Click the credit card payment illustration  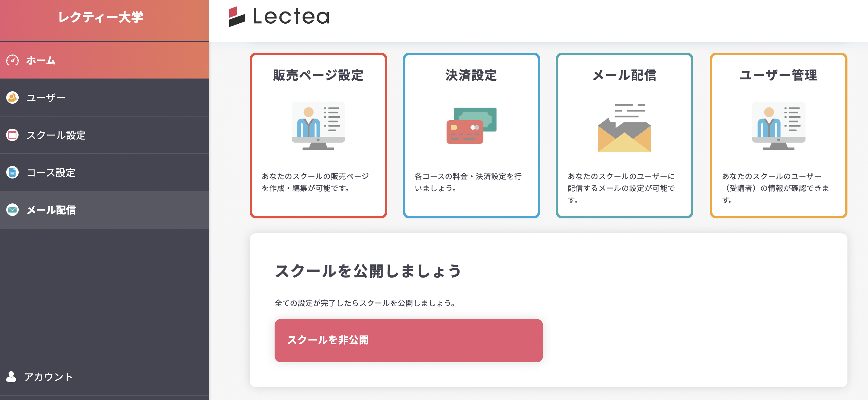click(471, 126)
